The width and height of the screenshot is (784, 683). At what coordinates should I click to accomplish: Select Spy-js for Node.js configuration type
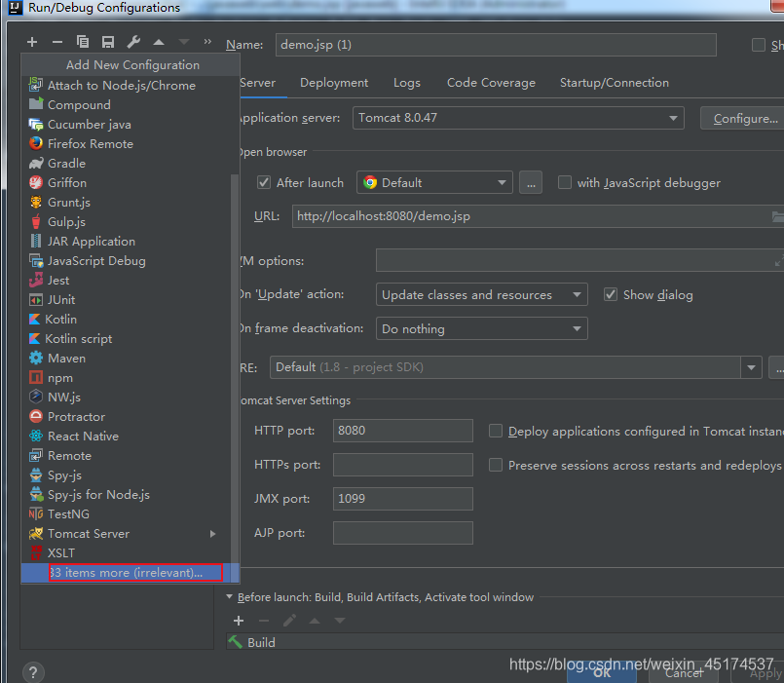[x=98, y=494]
